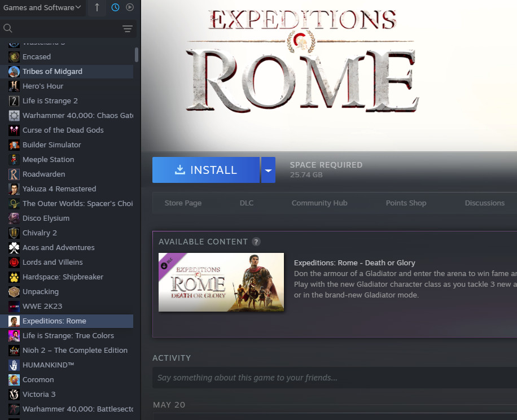Select the WWE 2K23 icon
The image size is (517, 420).
tap(14, 307)
